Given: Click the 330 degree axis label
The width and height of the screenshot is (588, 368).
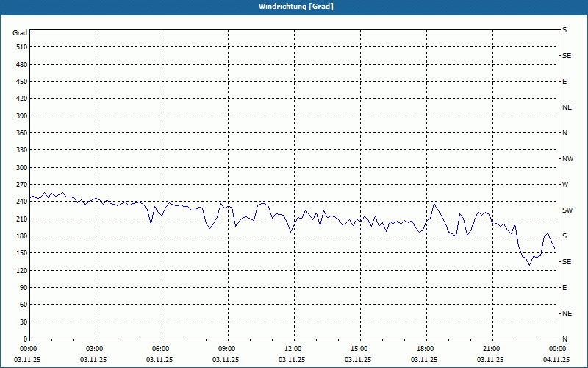Looking at the screenshot, I should pyautogui.click(x=22, y=150).
